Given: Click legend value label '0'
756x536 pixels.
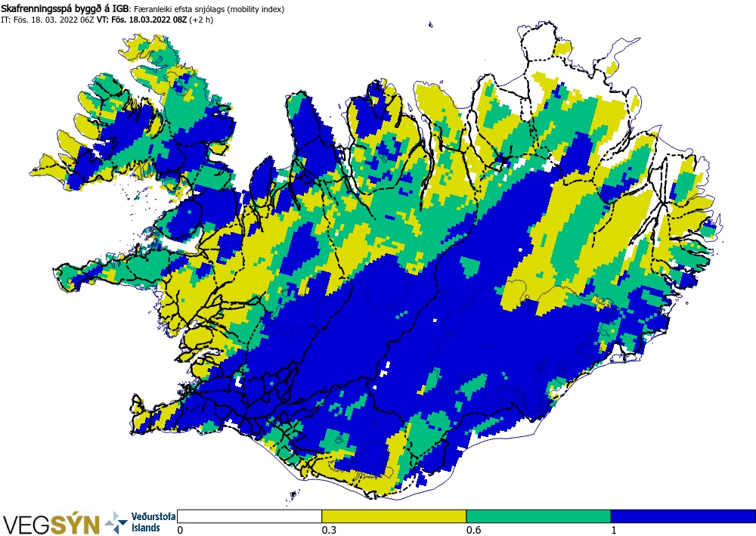Looking at the screenshot, I should tap(181, 530).
